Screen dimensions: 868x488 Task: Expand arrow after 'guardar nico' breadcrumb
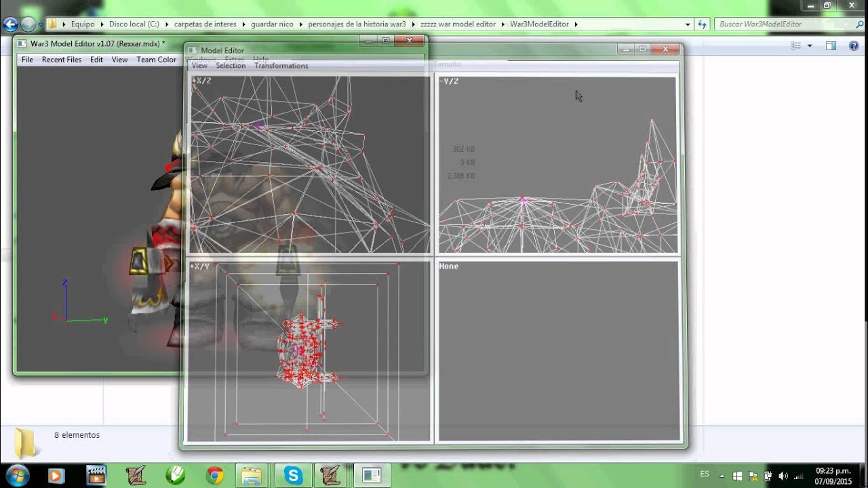(301, 24)
